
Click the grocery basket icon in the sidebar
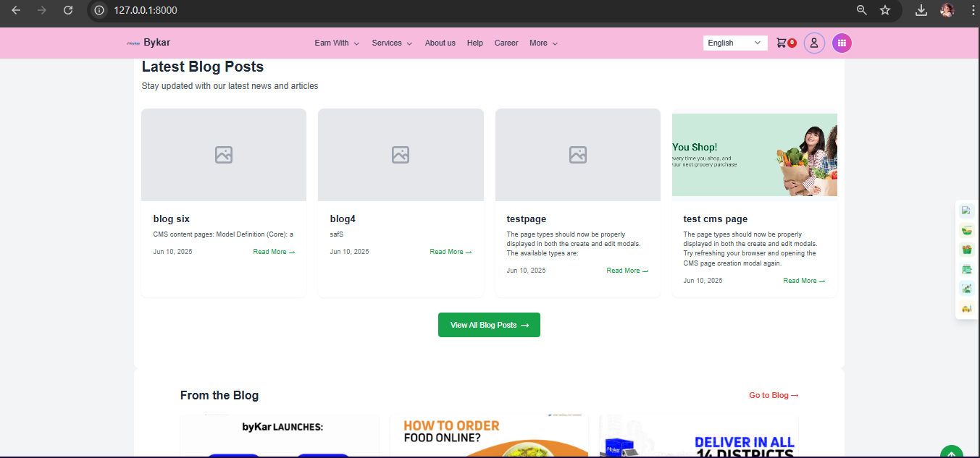pyautogui.click(x=966, y=249)
